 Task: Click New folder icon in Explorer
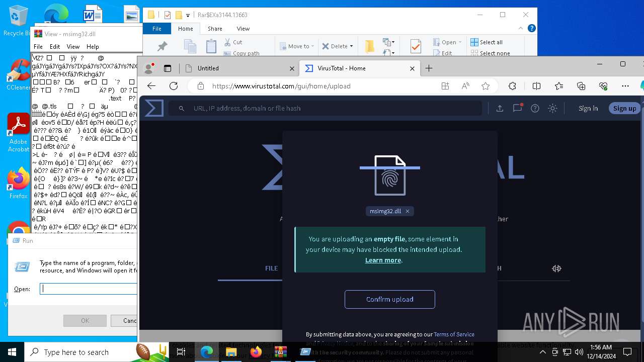tap(369, 46)
